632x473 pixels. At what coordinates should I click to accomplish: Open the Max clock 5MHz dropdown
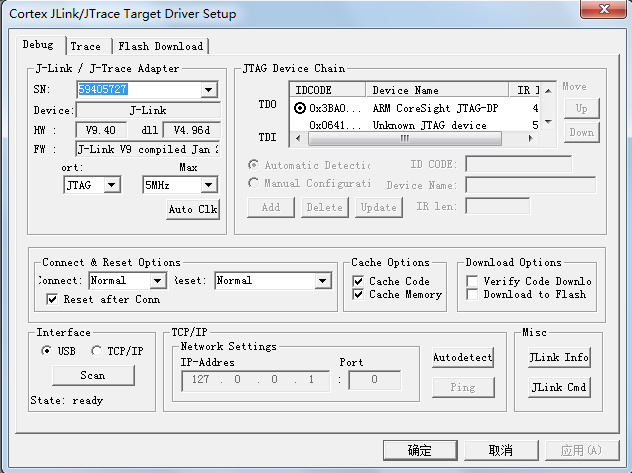[x=208, y=185]
